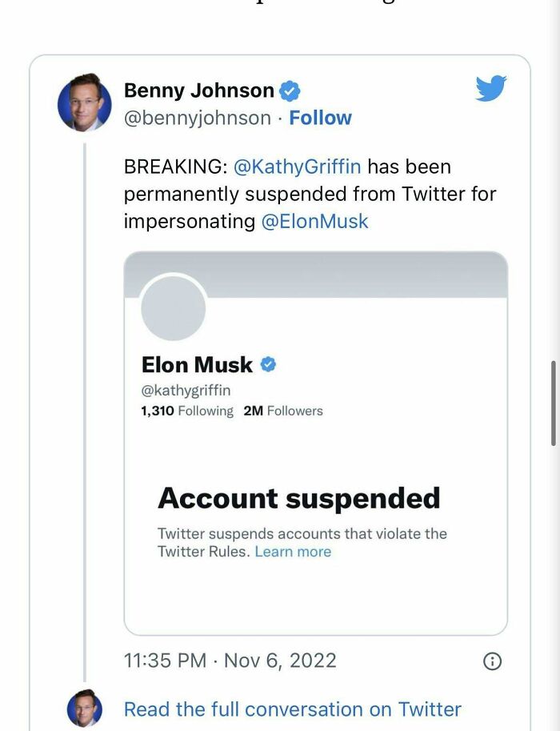Click Benny Johnson's profile avatar

tap(84, 104)
